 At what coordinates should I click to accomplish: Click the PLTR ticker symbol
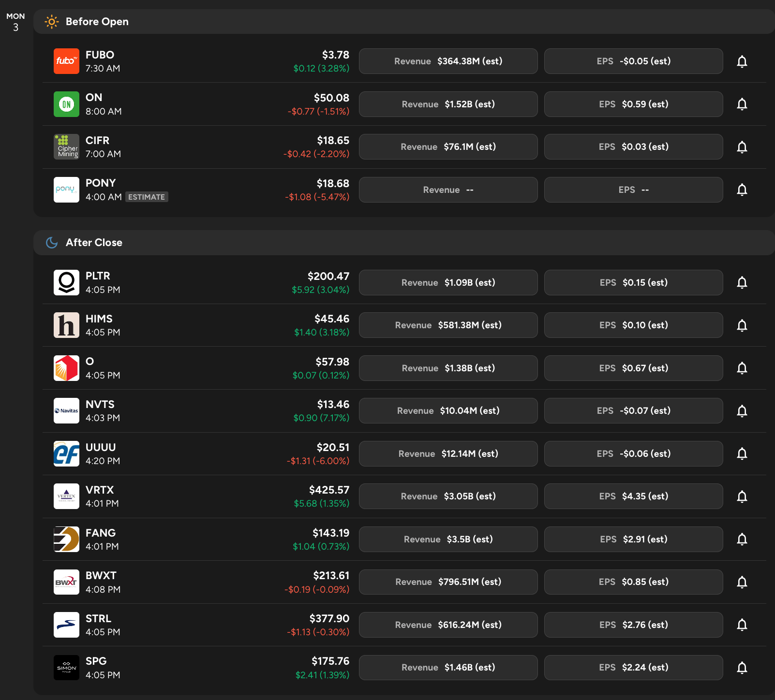pos(98,276)
